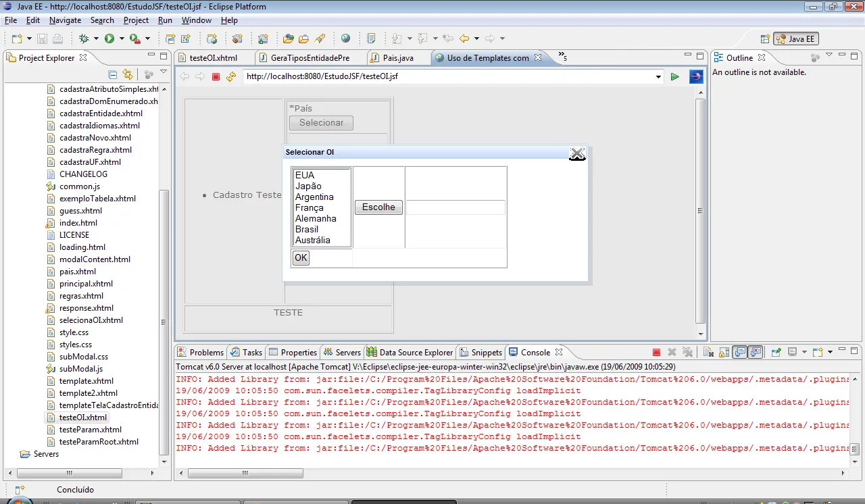Open web browser from main toolbar

346,39
